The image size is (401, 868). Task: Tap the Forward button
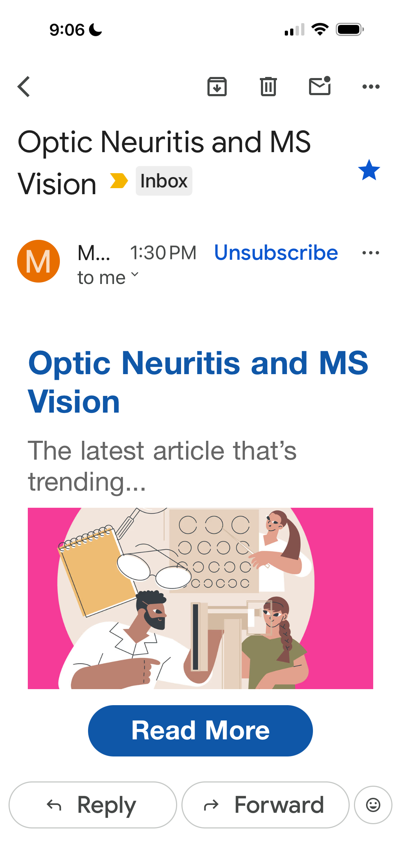point(266,805)
